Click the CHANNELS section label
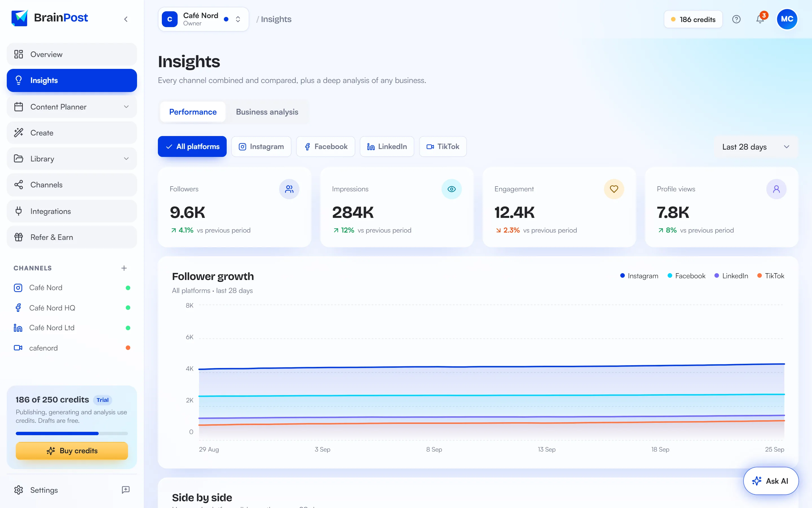 click(x=32, y=268)
